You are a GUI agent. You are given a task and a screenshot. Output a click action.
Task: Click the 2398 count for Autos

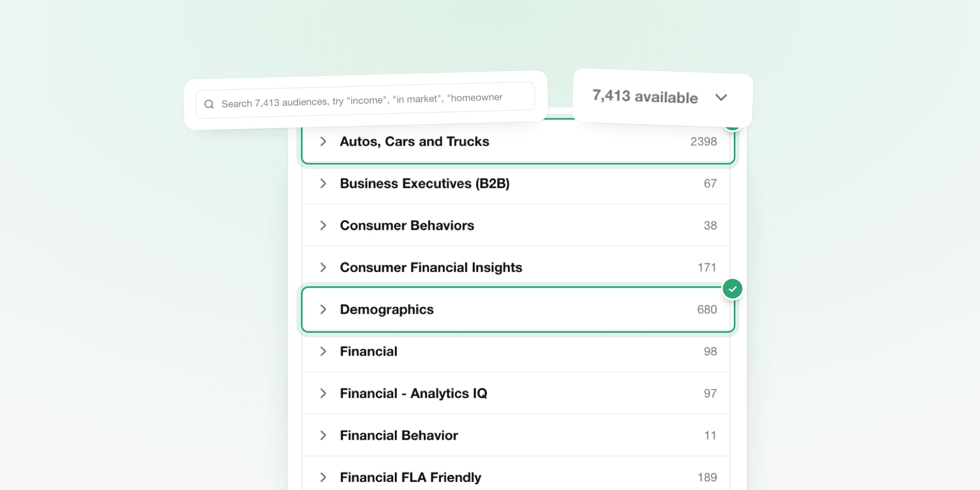704,142
